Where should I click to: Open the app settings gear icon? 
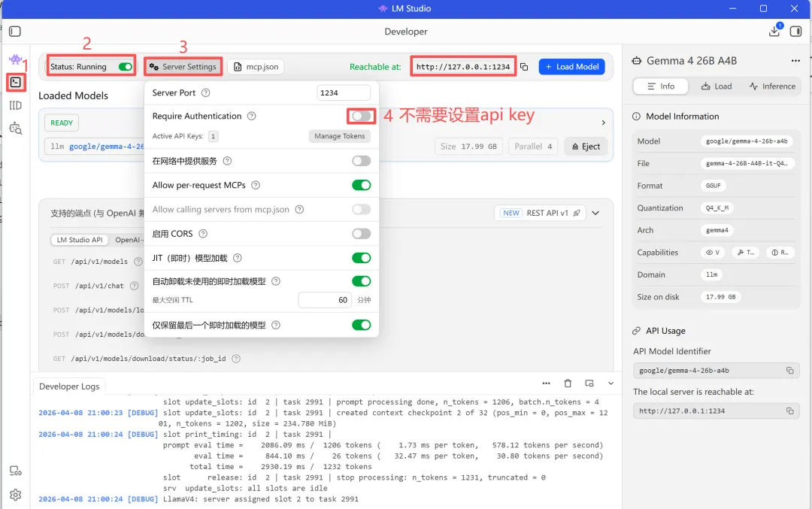click(16, 495)
